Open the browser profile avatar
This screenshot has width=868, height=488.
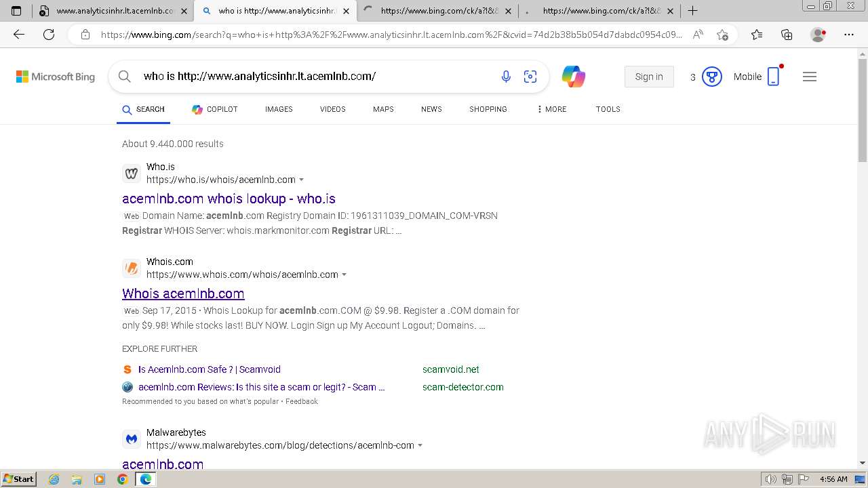coord(818,35)
